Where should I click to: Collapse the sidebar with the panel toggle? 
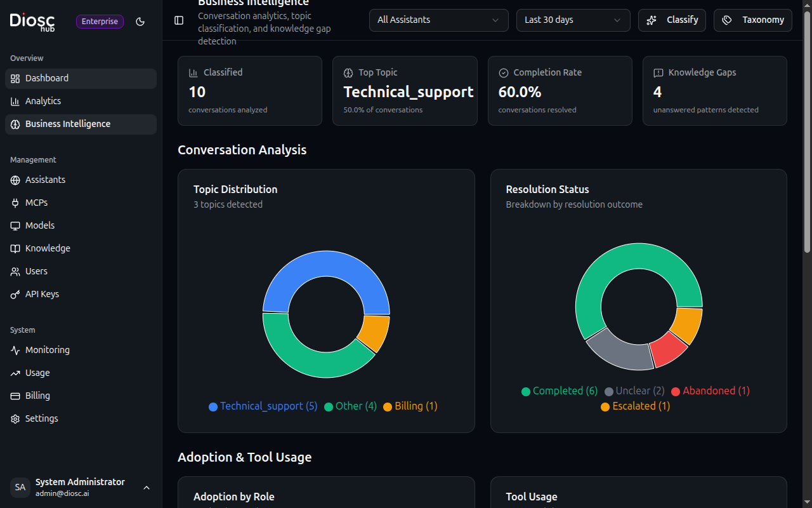tap(179, 20)
